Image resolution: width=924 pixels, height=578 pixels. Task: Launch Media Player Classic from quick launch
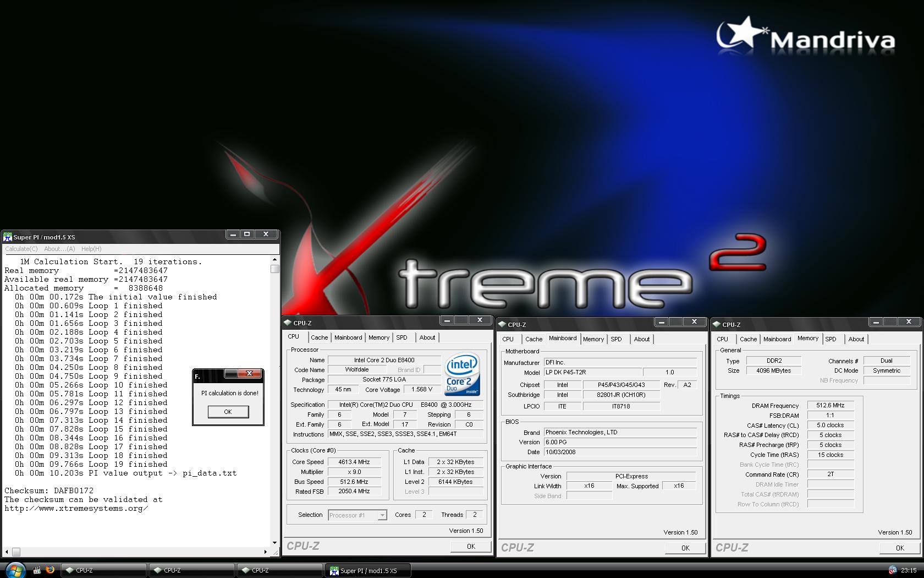(x=37, y=570)
